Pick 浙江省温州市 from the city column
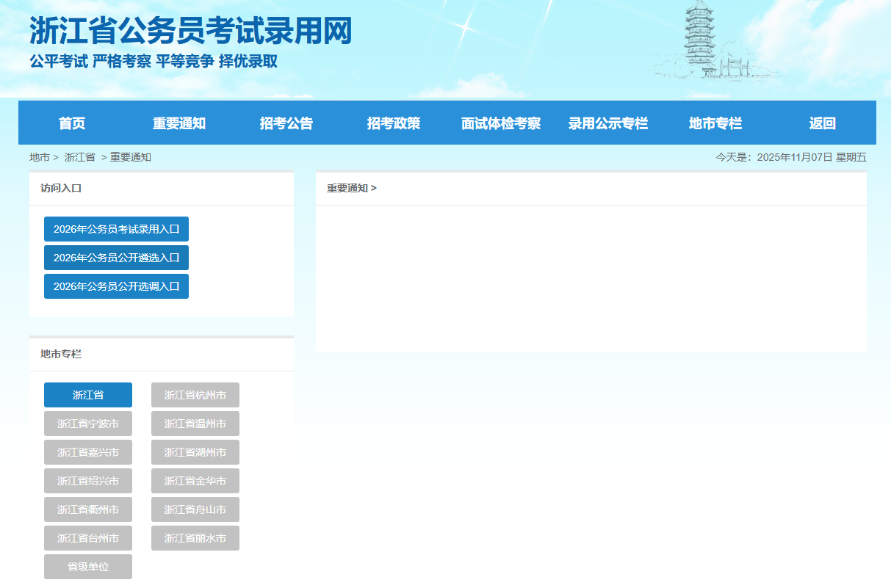The height and width of the screenshot is (588, 891). tap(195, 424)
